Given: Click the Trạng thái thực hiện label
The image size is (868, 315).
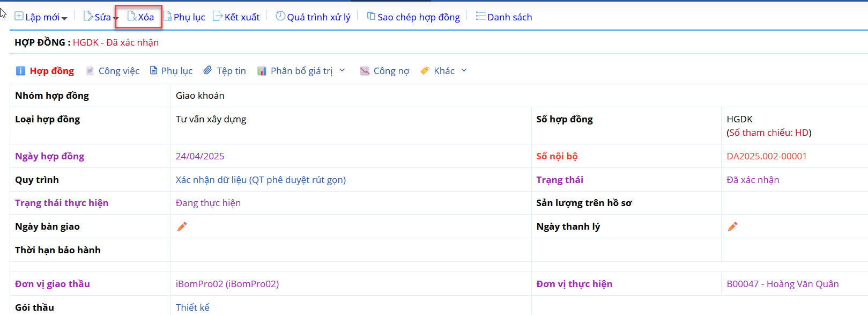Looking at the screenshot, I should pos(62,203).
